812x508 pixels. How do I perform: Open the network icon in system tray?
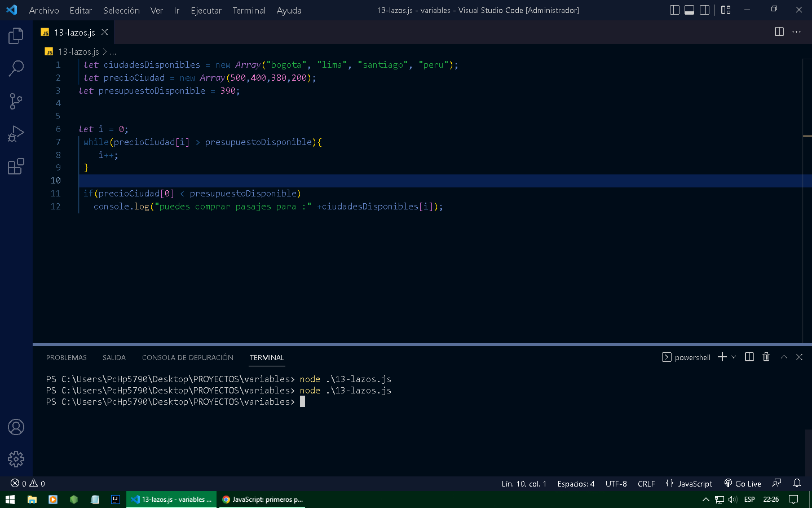click(719, 500)
